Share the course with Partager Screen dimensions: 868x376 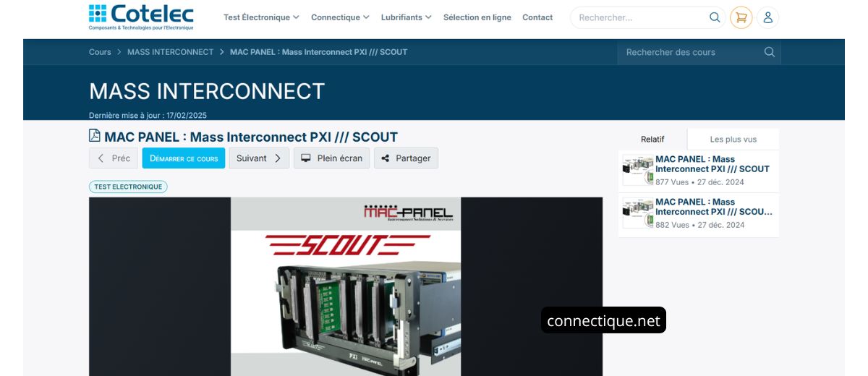point(406,158)
